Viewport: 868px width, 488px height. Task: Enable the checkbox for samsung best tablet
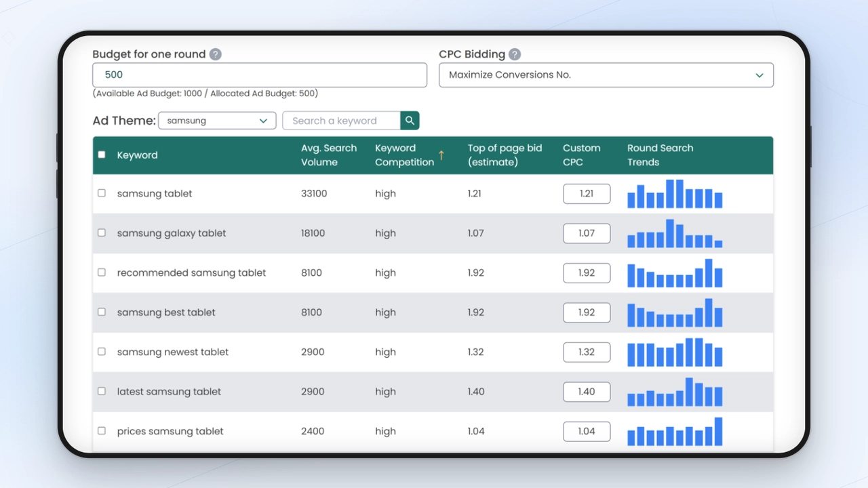pos(102,312)
